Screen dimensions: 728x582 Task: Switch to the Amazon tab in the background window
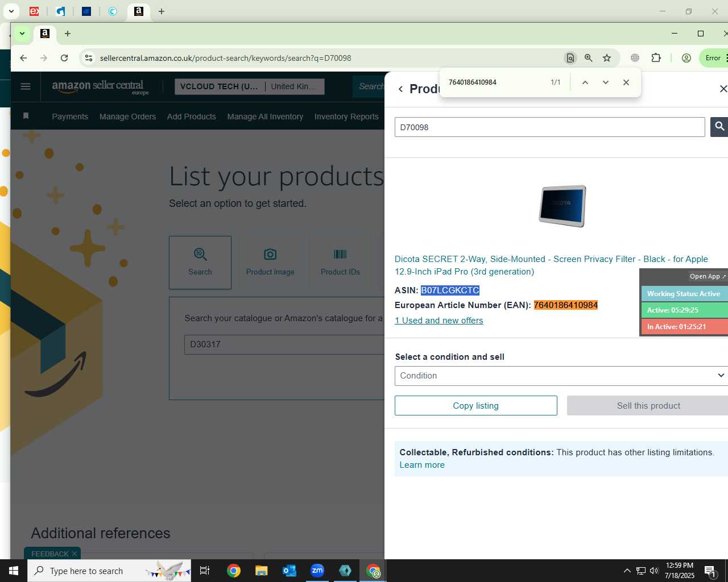point(138,11)
